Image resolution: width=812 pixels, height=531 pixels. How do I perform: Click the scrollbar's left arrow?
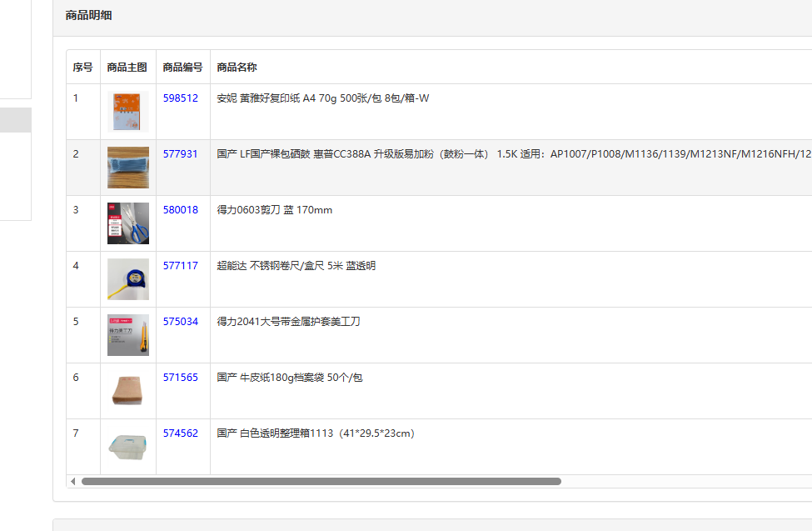pyautogui.click(x=72, y=481)
